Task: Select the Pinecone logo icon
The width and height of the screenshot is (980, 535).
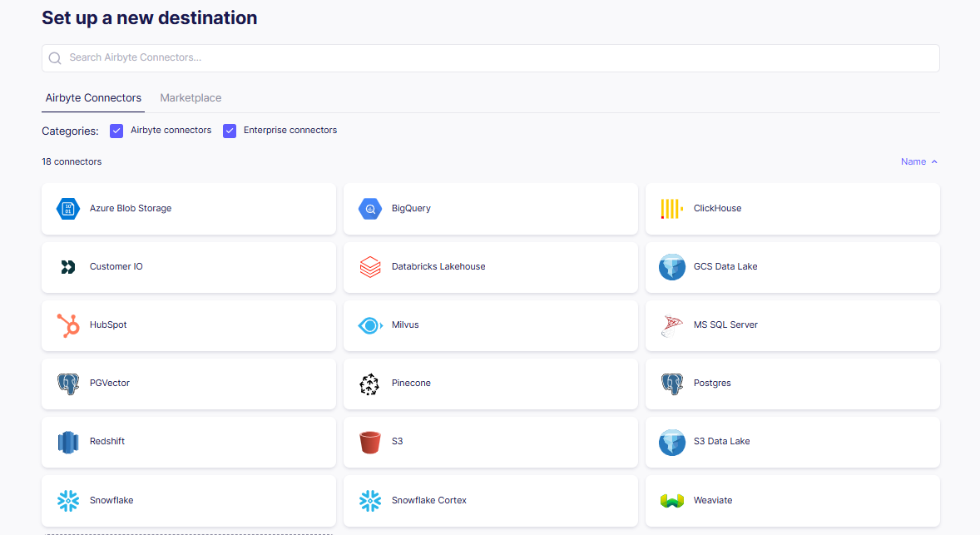Action: [x=369, y=384]
